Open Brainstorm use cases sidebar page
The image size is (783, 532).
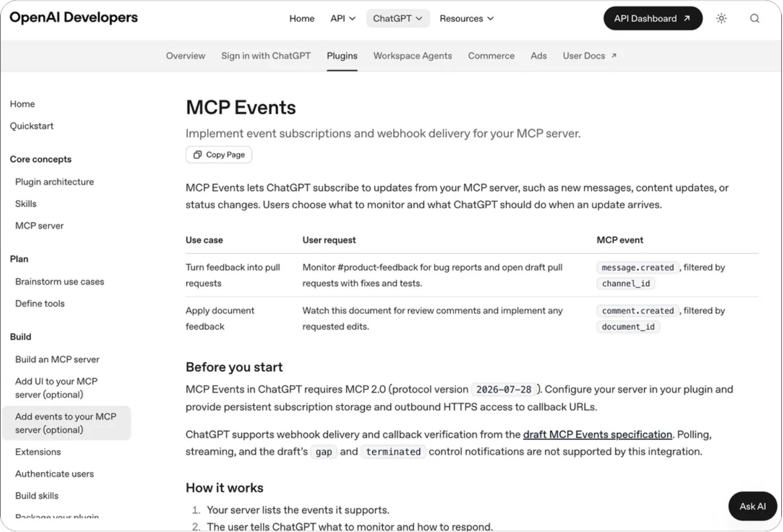tap(60, 281)
